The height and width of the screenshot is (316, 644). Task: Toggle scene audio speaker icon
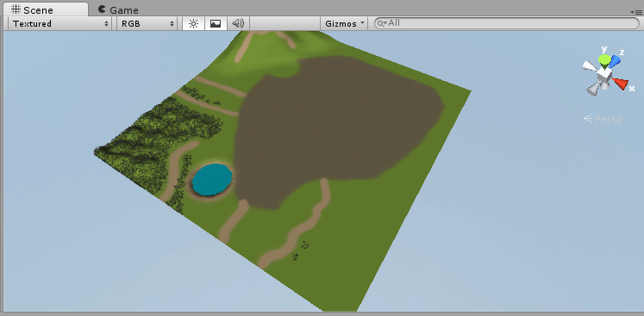point(238,24)
